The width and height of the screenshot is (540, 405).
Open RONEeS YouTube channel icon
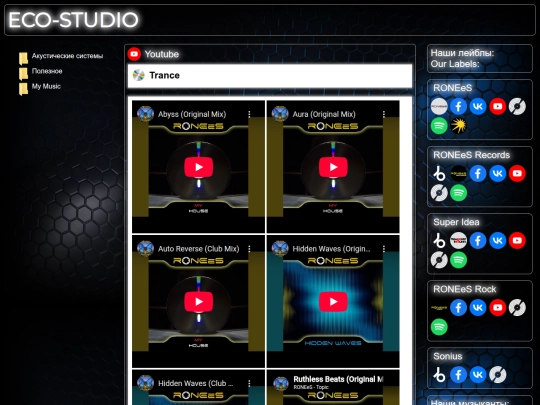(498, 106)
